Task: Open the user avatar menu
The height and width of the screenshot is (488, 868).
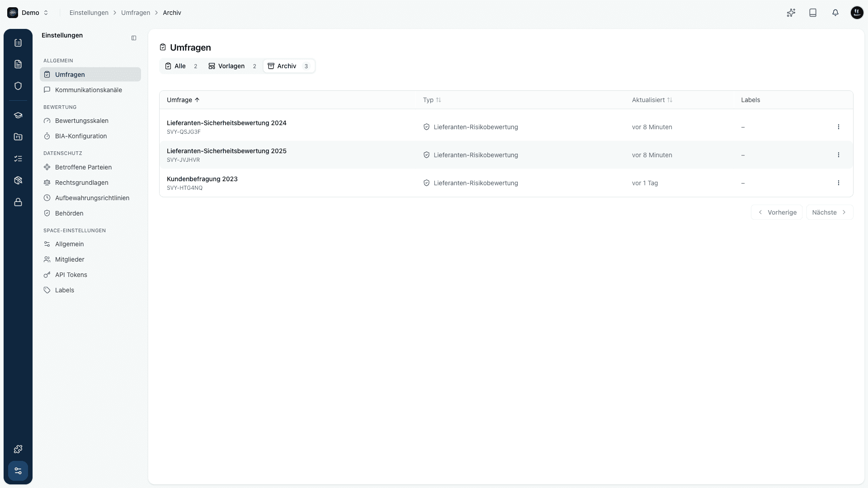Action: click(857, 13)
